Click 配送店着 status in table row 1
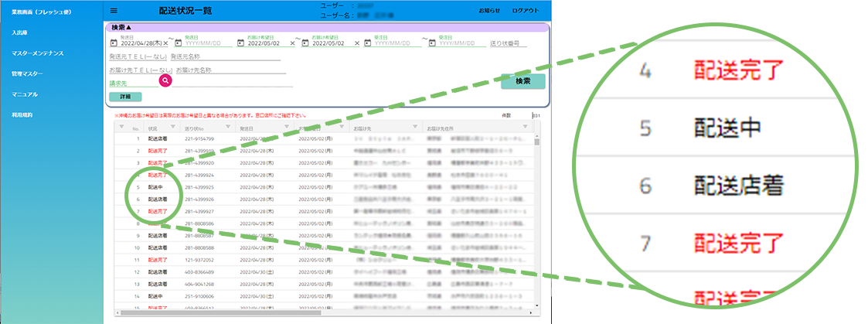Screen dimensions: 868x324 tap(158, 138)
